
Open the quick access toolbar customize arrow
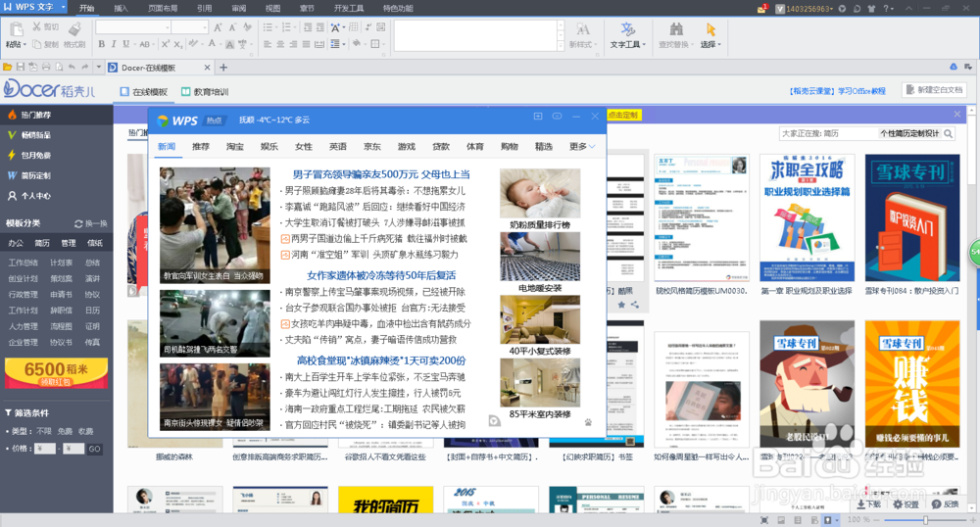coord(98,67)
